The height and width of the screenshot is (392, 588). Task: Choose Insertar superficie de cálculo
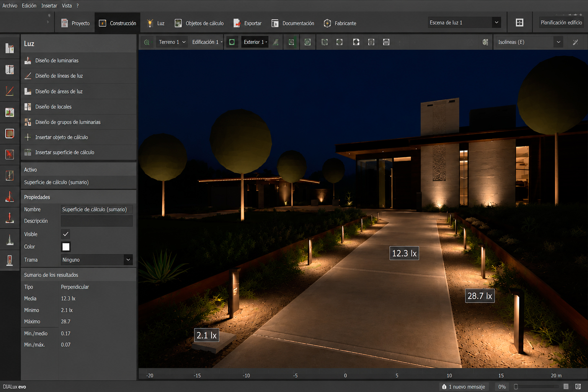79,152
